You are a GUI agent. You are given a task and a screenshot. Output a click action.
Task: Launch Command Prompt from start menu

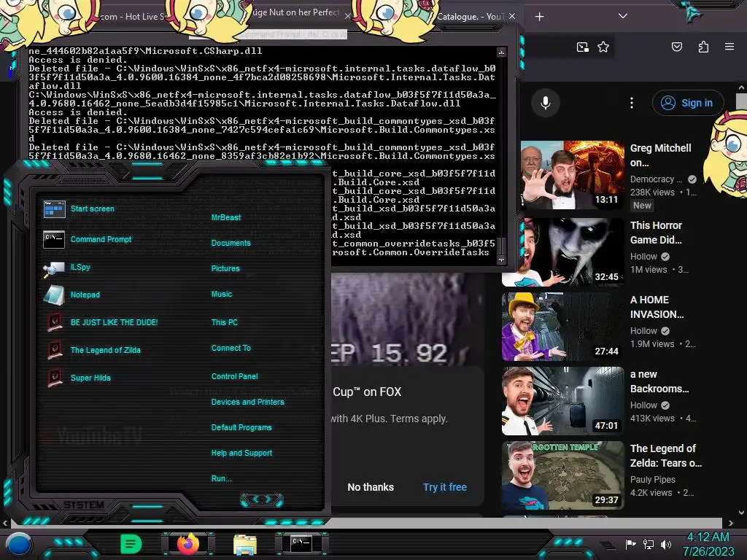88,239
